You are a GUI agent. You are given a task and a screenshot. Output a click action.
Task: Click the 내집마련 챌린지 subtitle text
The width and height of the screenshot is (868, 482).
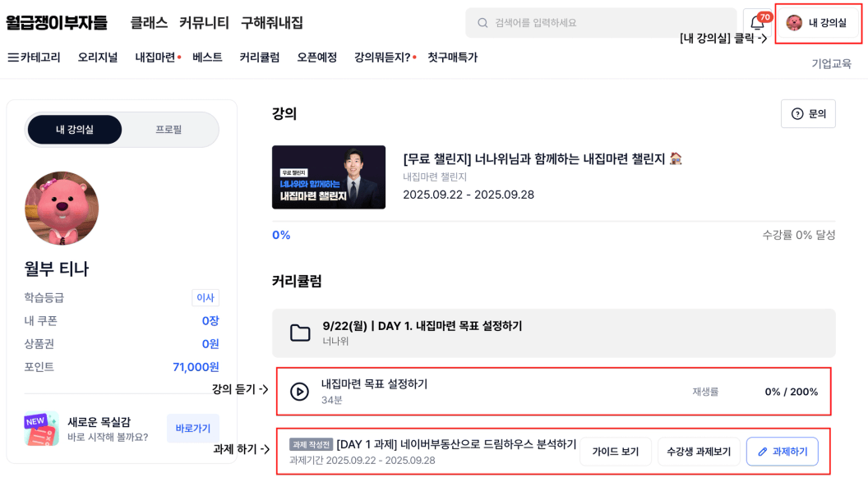click(435, 177)
